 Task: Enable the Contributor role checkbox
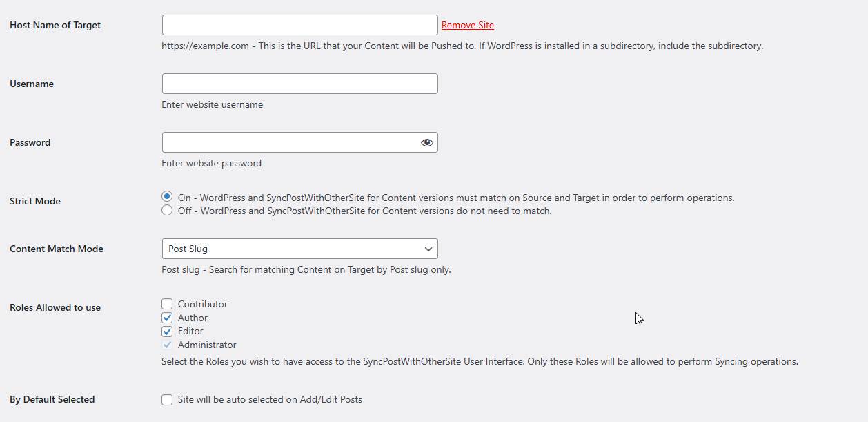(x=167, y=304)
